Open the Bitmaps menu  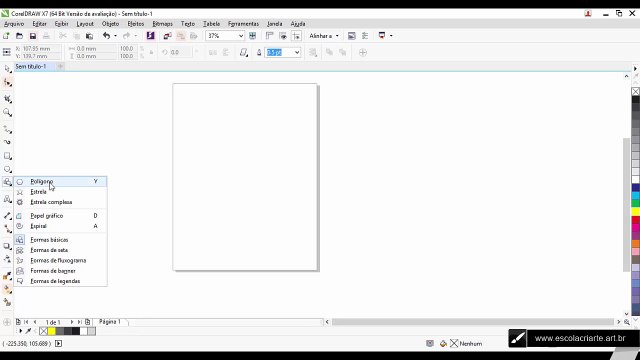(x=162, y=24)
